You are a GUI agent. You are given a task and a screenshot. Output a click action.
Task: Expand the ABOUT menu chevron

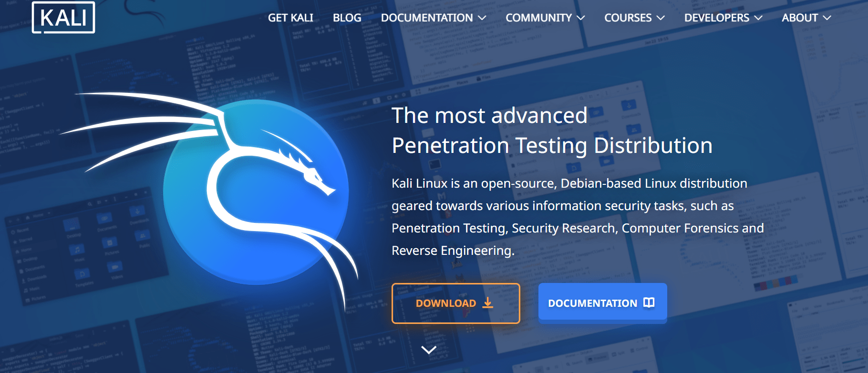coord(827,18)
